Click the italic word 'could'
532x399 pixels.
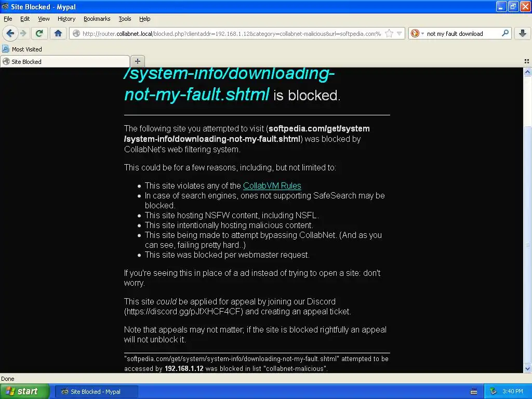[166, 302]
